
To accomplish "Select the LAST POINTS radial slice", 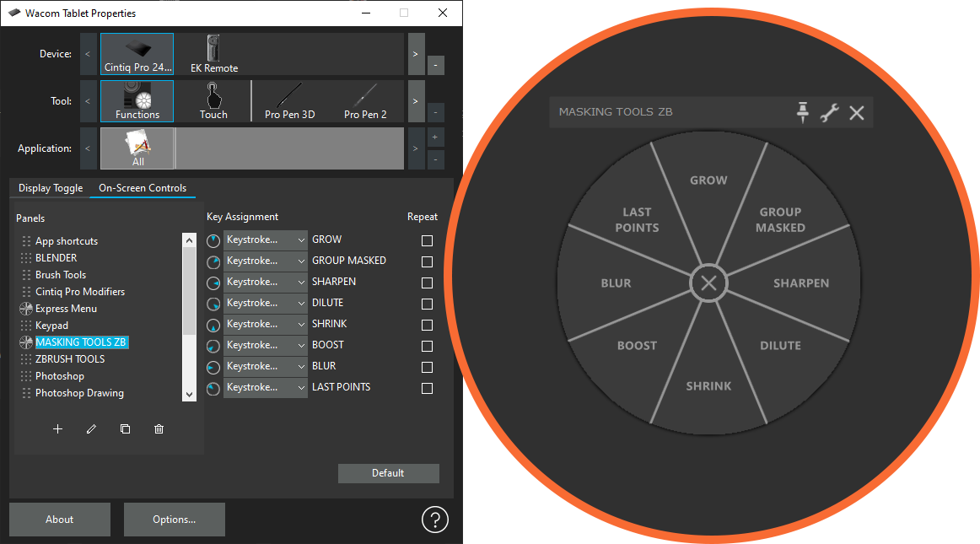I will [637, 219].
